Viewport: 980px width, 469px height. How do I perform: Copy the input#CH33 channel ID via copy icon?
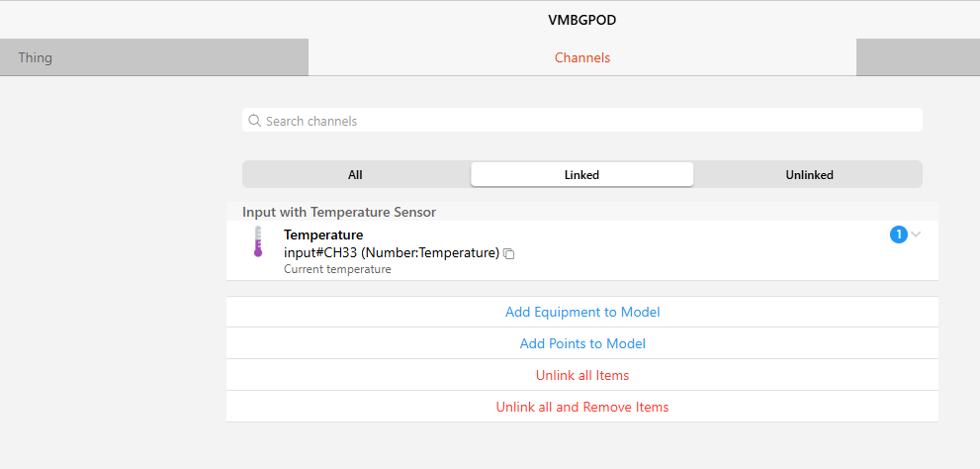(509, 254)
